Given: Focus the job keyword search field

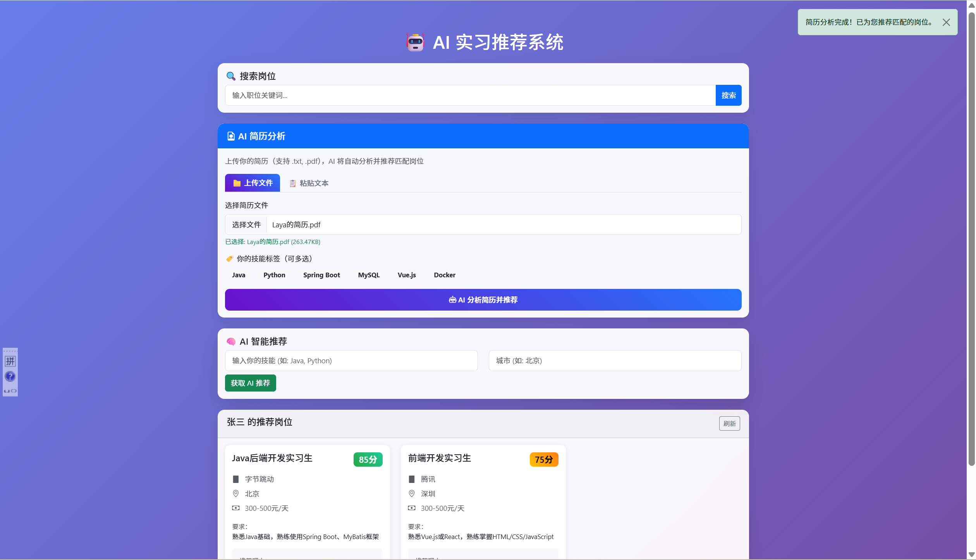Looking at the screenshot, I should pos(470,95).
